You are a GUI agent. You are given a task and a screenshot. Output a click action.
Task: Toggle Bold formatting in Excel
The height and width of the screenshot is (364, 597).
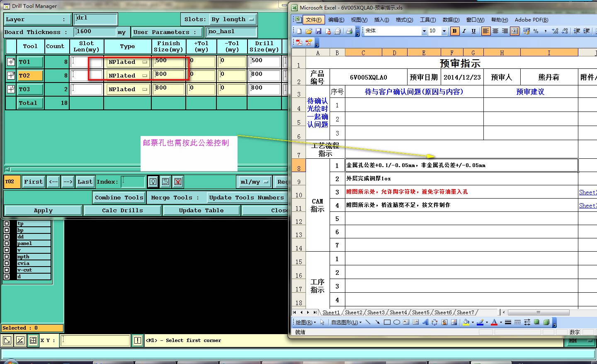[x=454, y=31]
